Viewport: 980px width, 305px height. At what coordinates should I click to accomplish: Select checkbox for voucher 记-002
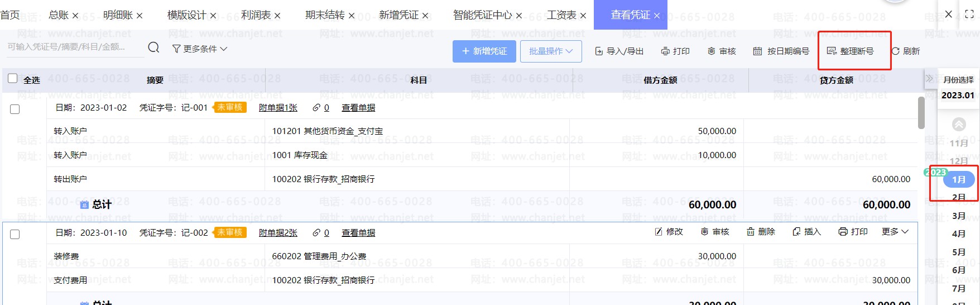tap(15, 234)
